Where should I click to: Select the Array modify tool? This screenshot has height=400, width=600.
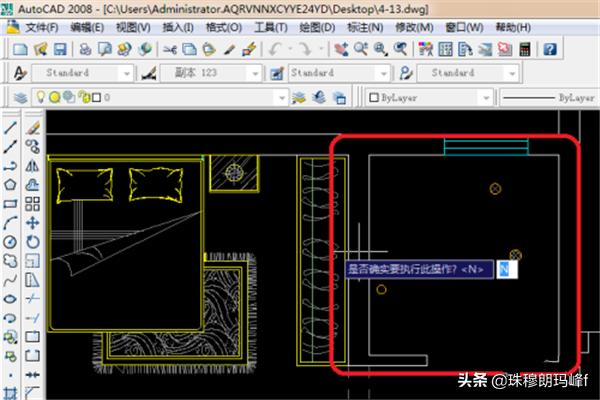click(33, 204)
